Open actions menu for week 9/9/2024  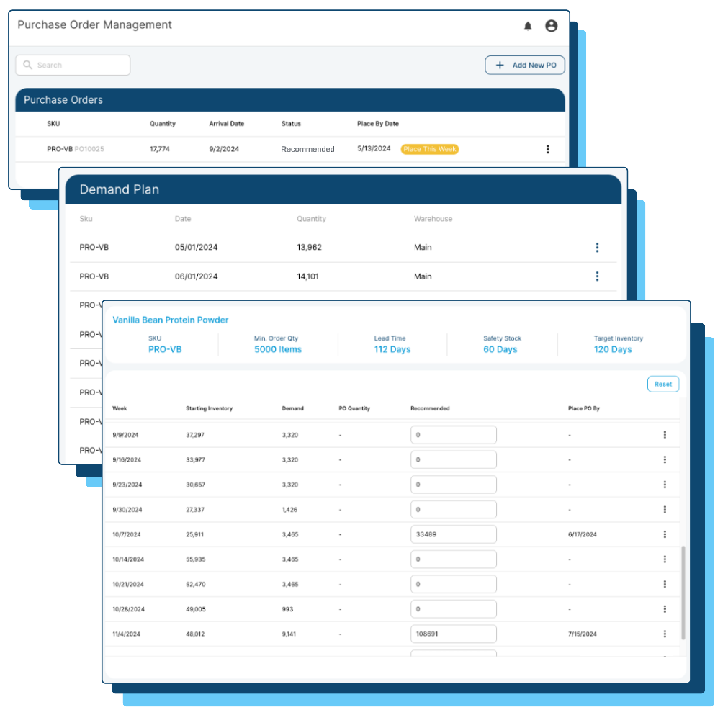(x=663, y=434)
